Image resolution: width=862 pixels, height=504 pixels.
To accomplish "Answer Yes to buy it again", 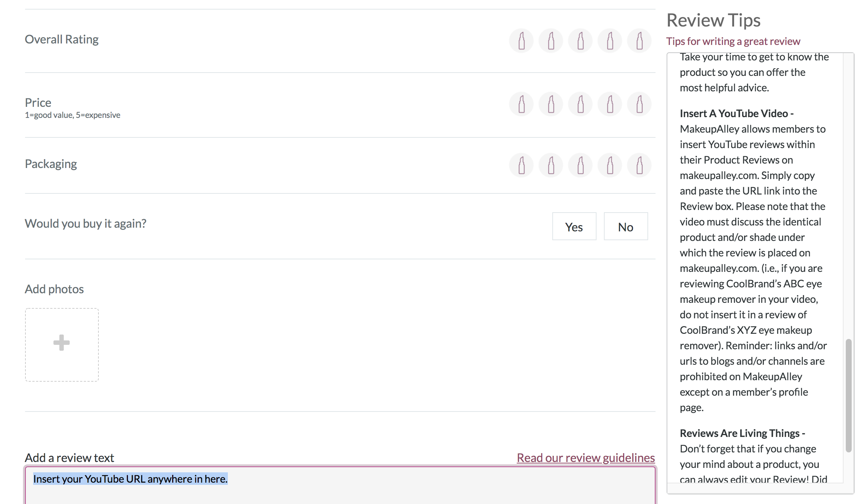I will click(574, 227).
